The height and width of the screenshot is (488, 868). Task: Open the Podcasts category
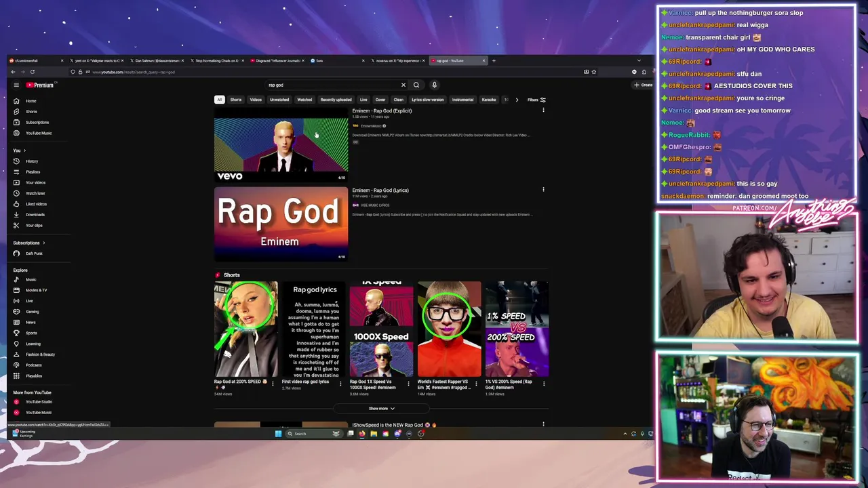(x=34, y=365)
